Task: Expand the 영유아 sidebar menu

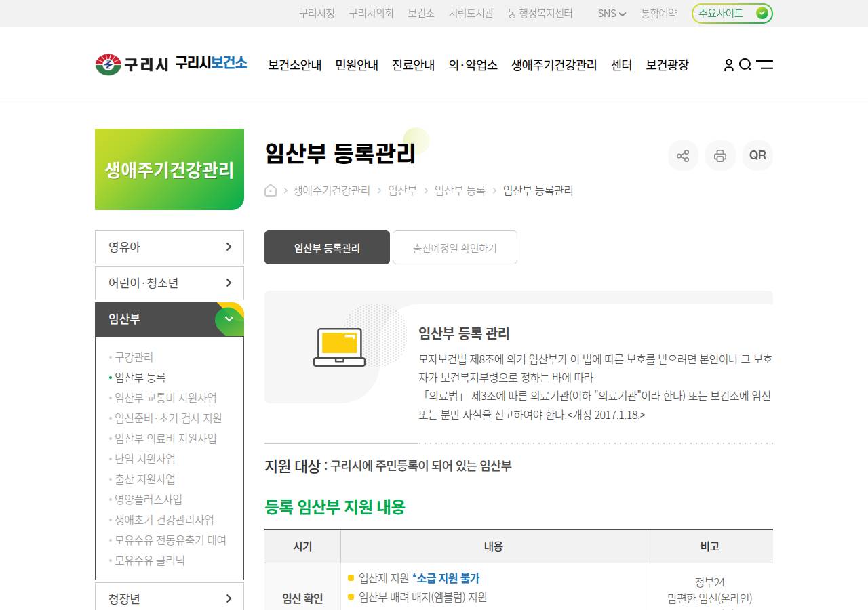Action: [x=170, y=247]
